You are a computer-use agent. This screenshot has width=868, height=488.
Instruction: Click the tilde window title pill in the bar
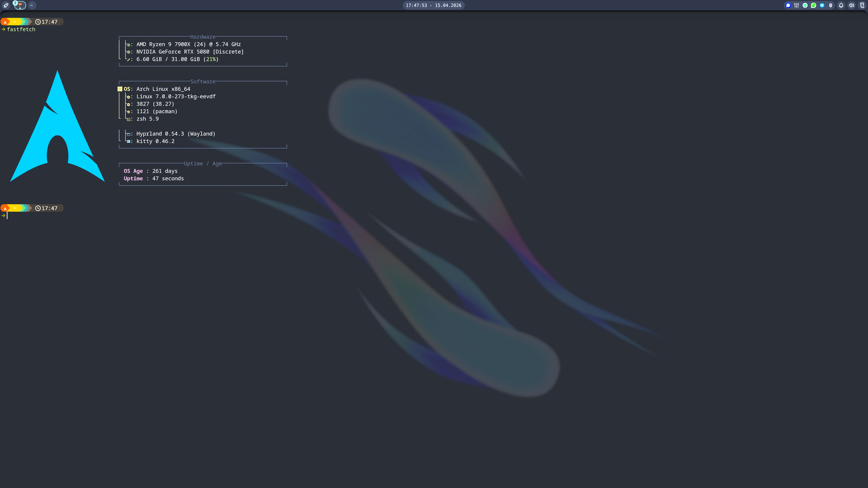pos(32,5)
